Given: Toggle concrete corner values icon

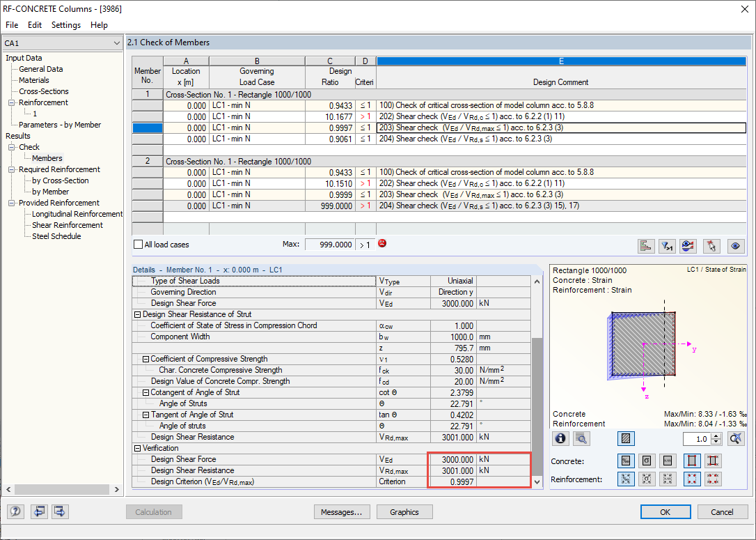Looking at the screenshot, I should pyautogui.click(x=713, y=461).
